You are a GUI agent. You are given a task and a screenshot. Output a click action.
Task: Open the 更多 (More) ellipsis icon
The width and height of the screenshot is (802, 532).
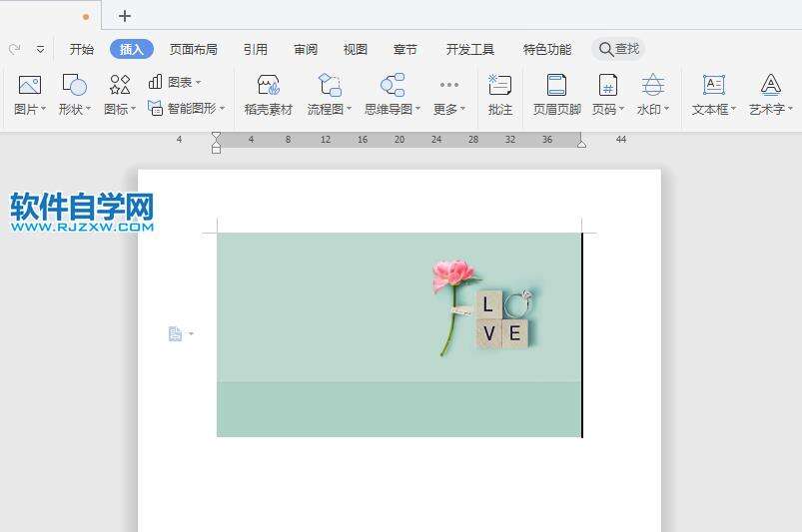click(449, 85)
